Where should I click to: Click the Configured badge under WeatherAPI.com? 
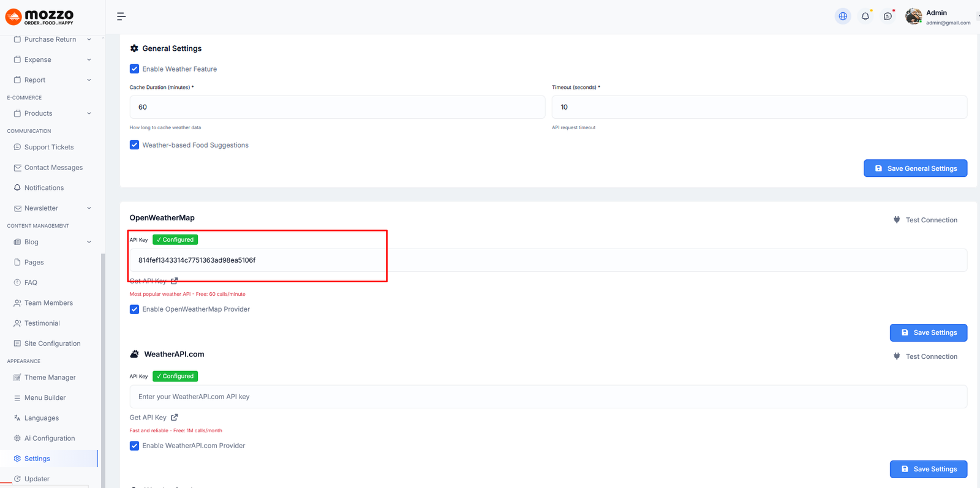175,376
